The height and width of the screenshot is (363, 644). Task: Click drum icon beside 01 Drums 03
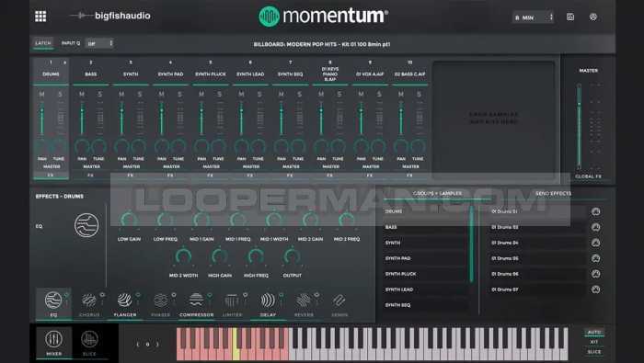coord(596,227)
